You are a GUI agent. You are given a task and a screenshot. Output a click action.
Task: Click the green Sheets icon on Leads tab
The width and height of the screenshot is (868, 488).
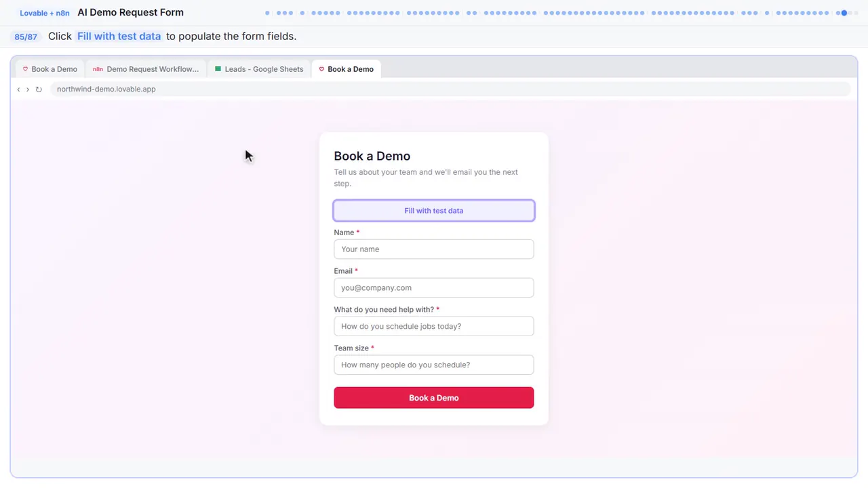tap(218, 69)
